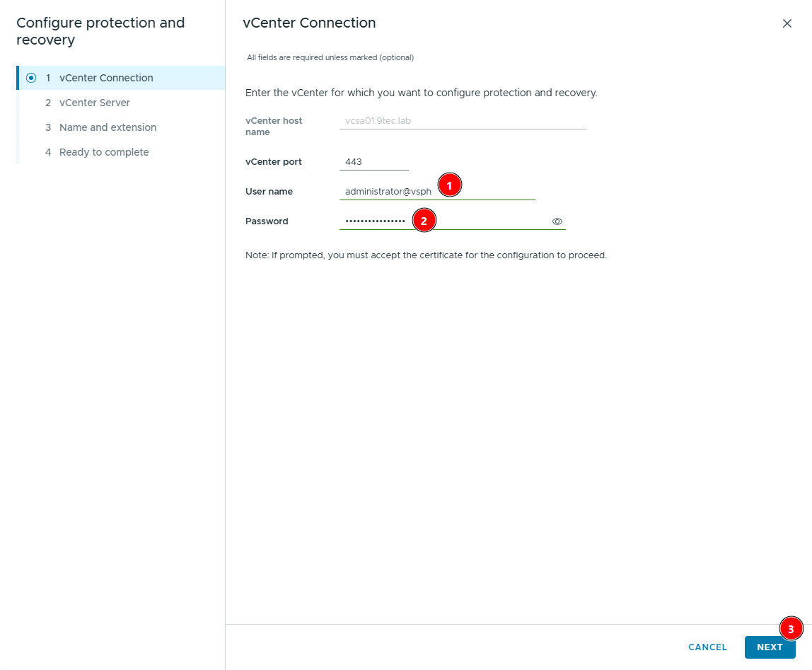This screenshot has height=670, width=812.
Task: Select step 1 vCenter Connection
Action: pos(121,78)
